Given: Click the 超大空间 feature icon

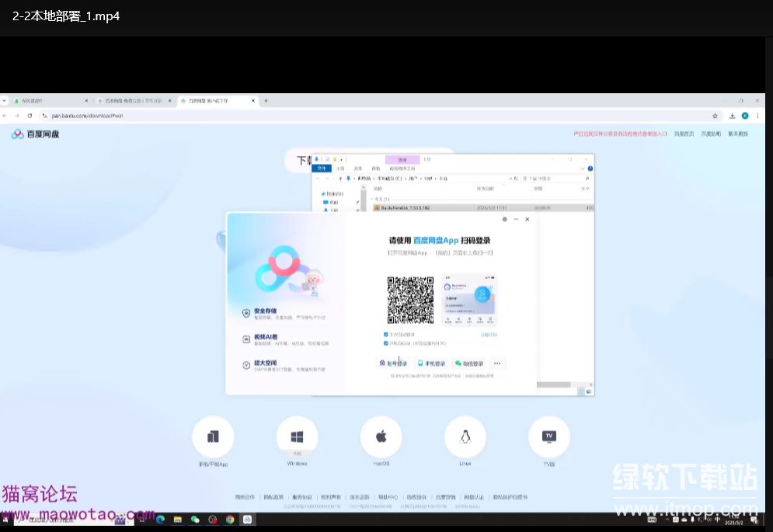Looking at the screenshot, I should coord(246,365).
